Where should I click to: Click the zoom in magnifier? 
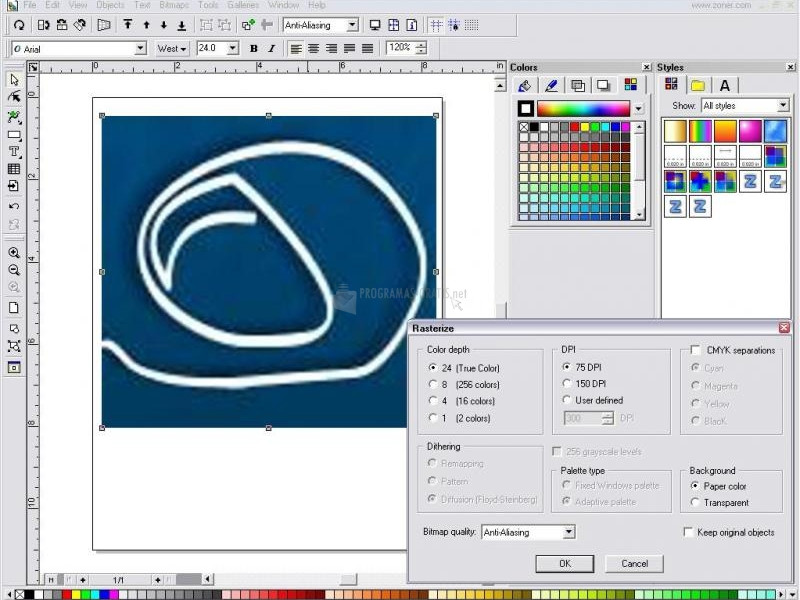pyautogui.click(x=14, y=253)
